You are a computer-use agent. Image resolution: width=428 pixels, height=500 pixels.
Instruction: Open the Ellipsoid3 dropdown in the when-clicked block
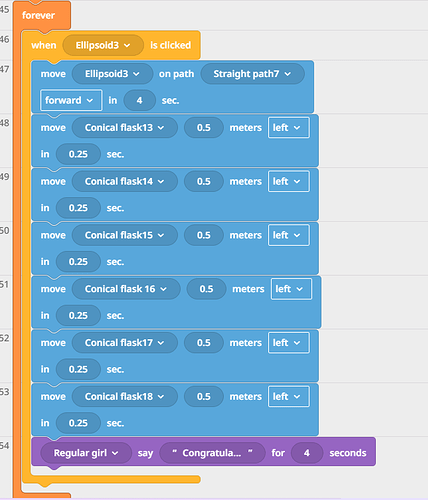103,45
